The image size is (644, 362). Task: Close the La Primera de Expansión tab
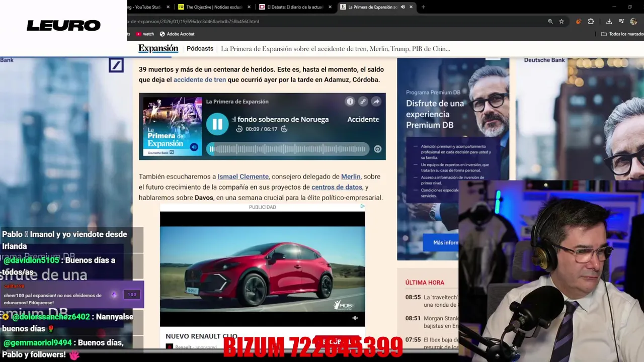[x=411, y=7]
